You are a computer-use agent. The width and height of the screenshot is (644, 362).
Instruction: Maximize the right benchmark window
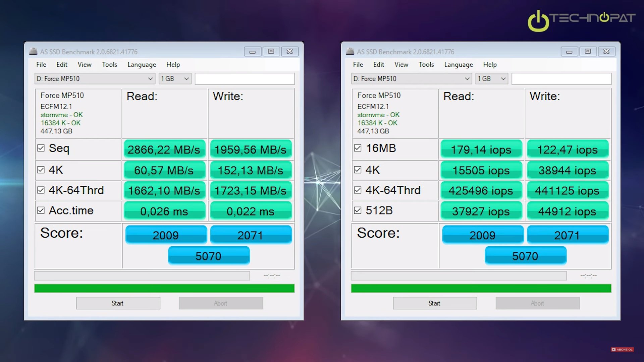588,52
